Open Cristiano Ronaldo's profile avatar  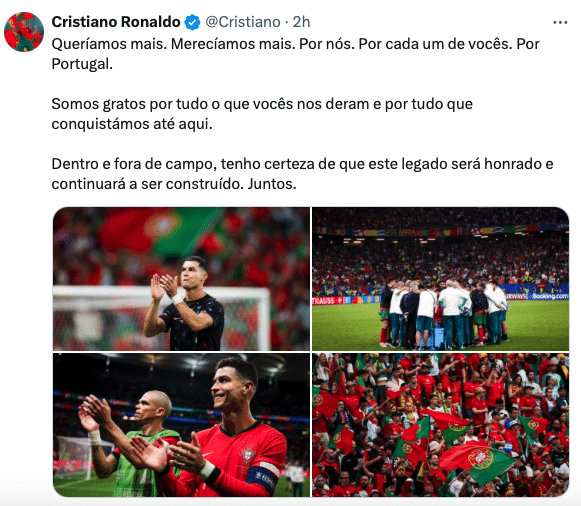click(24, 32)
